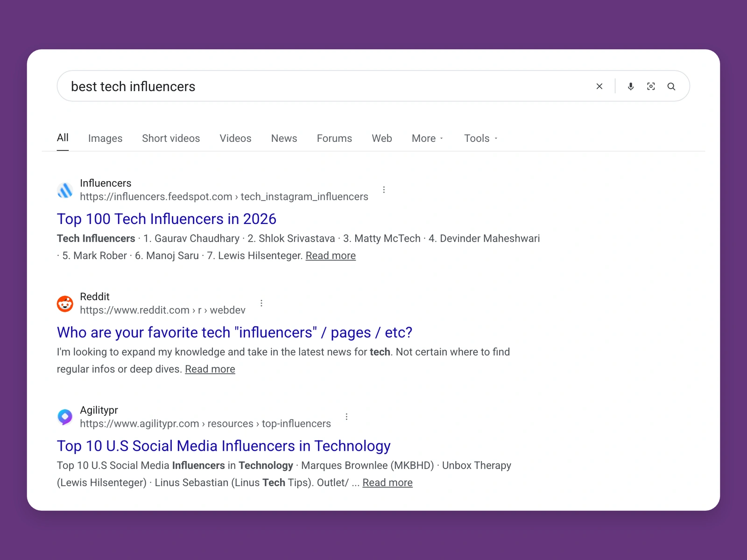Click Read more in Reddit snippet

click(x=210, y=369)
